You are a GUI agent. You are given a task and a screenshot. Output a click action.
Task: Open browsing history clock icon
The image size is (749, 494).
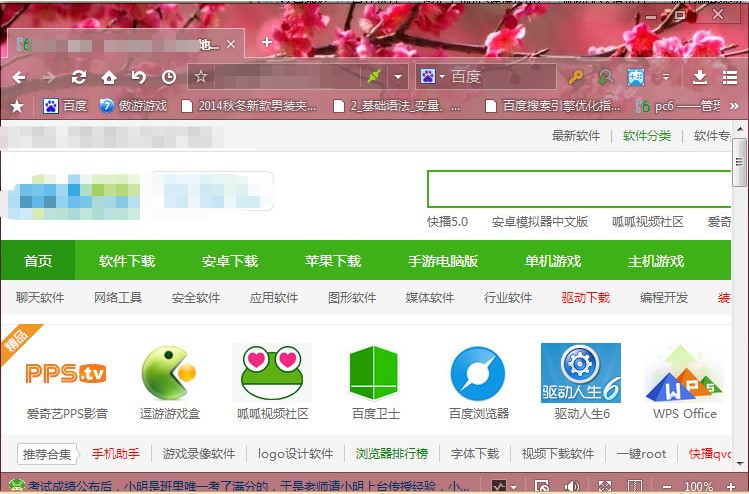click(169, 77)
